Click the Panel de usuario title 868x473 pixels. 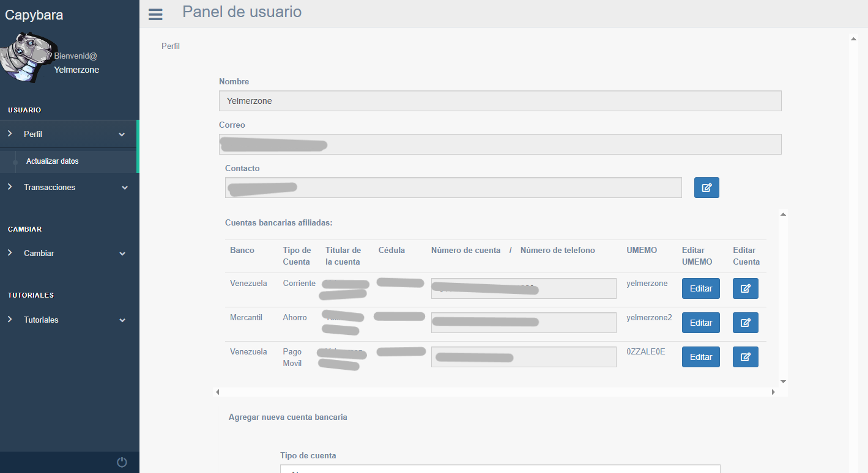(242, 12)
